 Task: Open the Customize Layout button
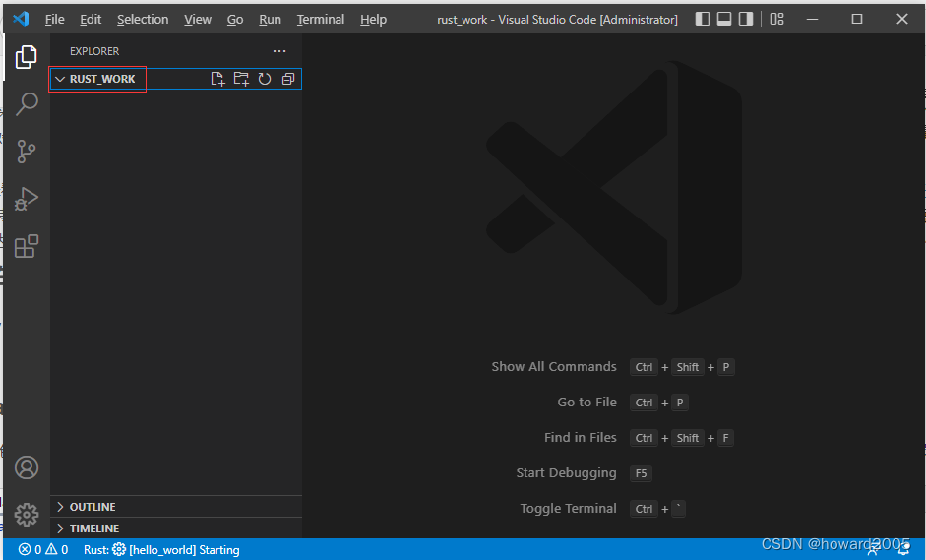[x=776, y=19]
